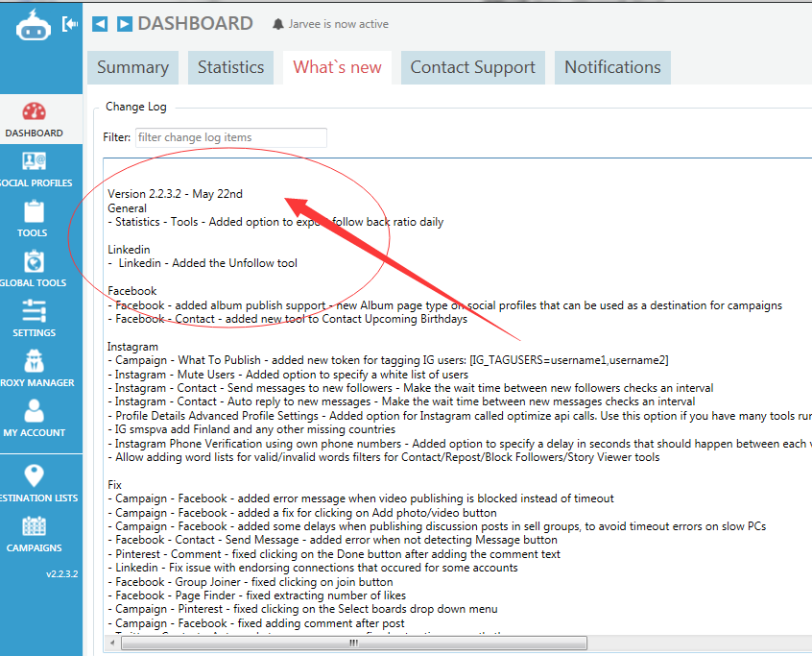Collapse the sidebar with the arrow icon
Image resolution: width=812 pixels, height=656 pixels.
(x=69, y=24)
